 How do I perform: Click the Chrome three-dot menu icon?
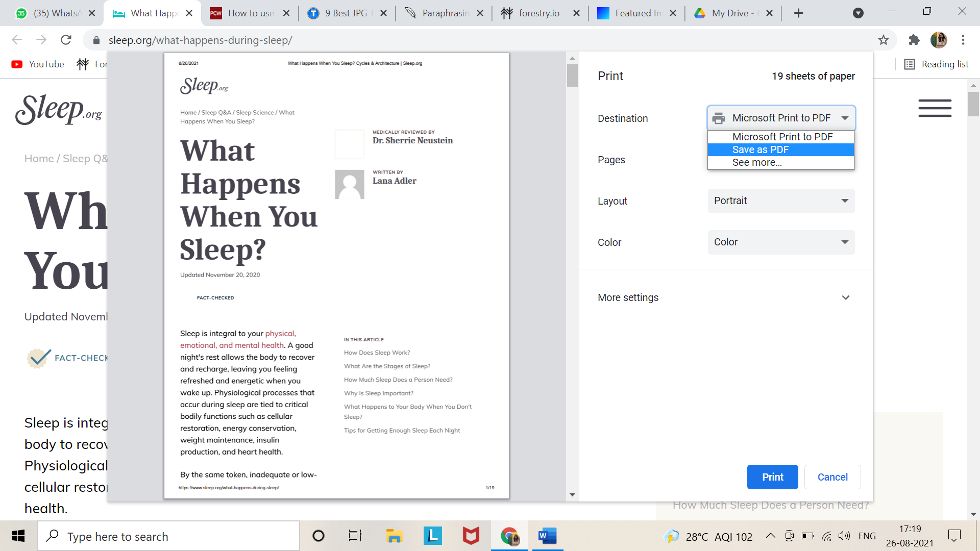[963, 40]
